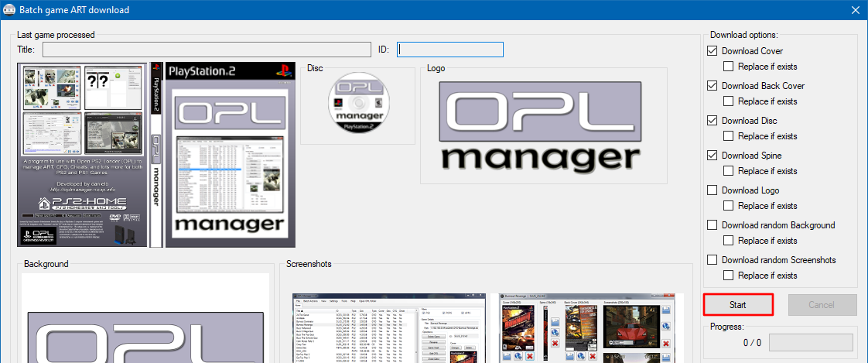Select the OPL manager logo image
868x363 pixels.
[x=540, y=126]
